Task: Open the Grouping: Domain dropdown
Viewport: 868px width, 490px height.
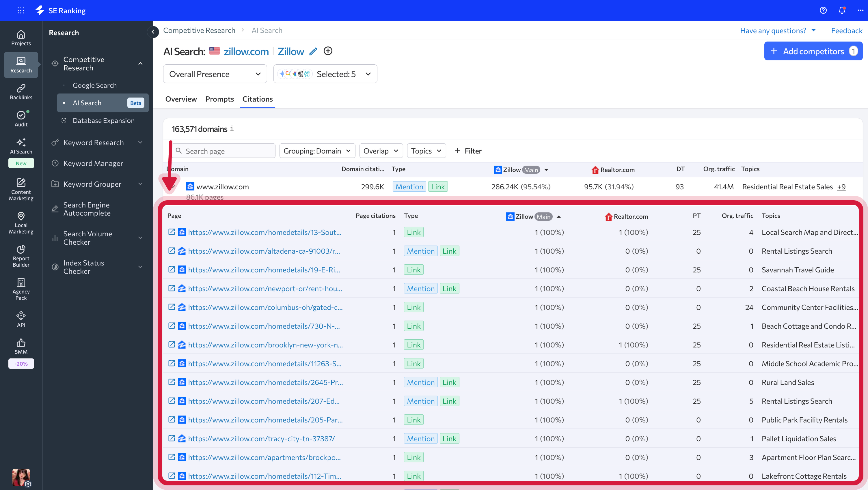Action: pos(317,151)
